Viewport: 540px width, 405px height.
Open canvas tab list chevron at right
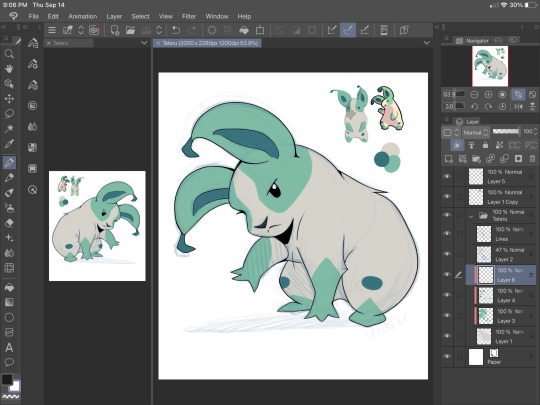click(427, 43)
